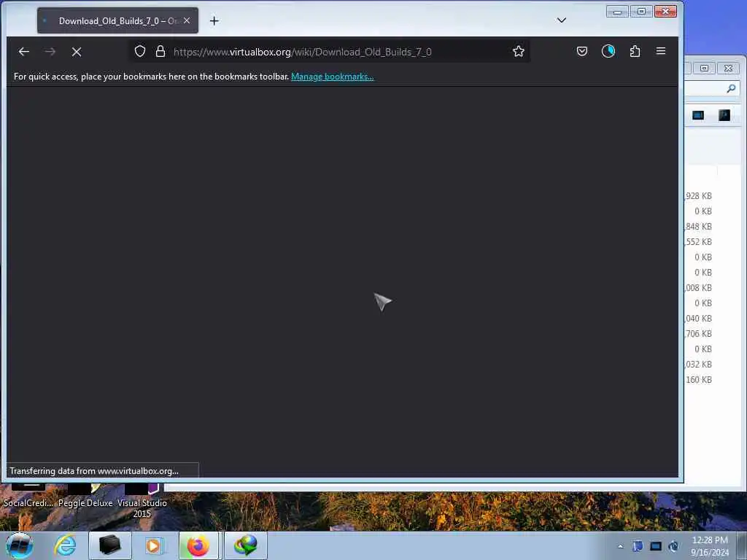Click the 848 KB size in Explorer
The height and width of the screenshot is (560, 747).
point(698,227)
